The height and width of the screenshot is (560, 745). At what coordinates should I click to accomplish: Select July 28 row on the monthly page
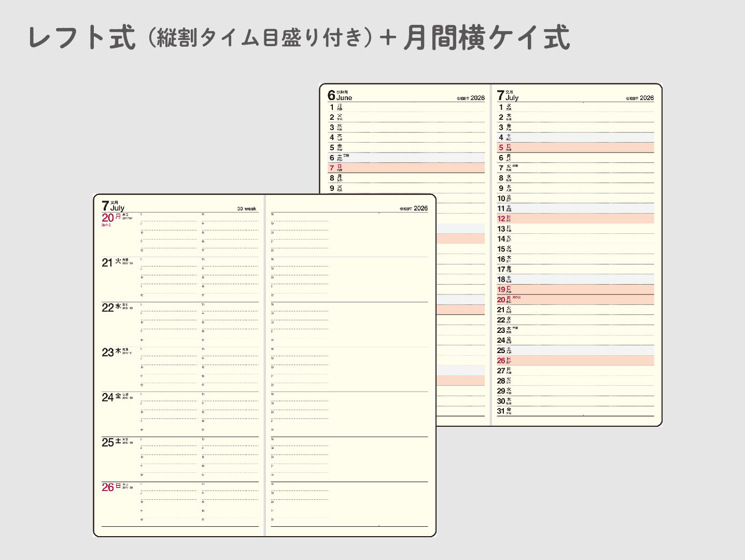pyautogui.click(x=575, y=381)
